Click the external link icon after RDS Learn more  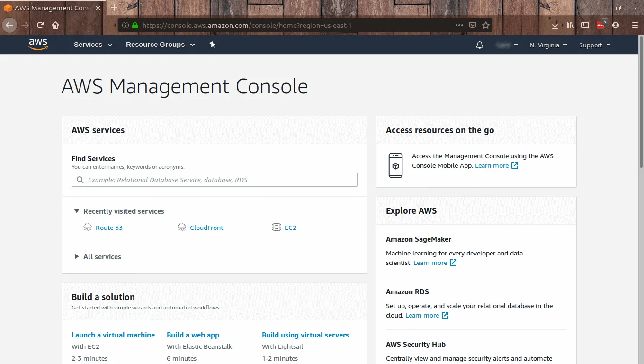pyautogui.click(x=445, y=315)
